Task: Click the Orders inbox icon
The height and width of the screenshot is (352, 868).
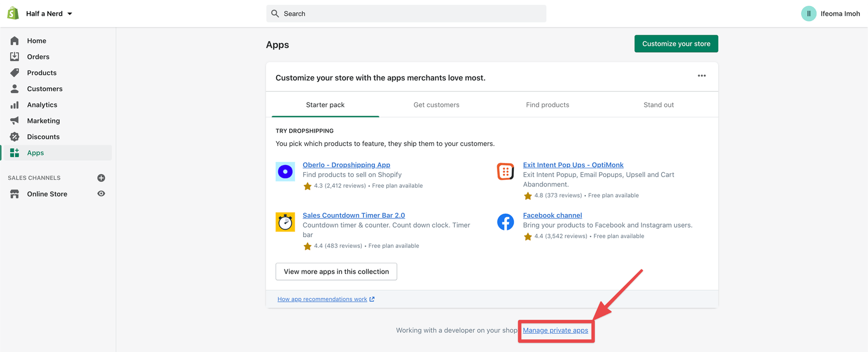Action: point(15,56)
